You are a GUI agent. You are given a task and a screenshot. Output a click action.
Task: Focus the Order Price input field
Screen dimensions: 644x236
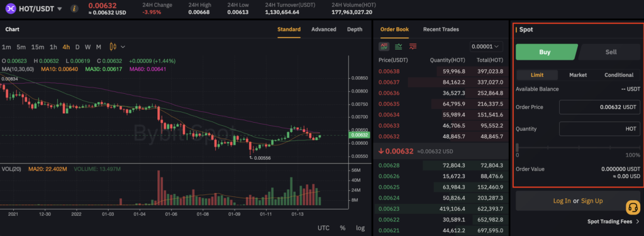[599, 107]
